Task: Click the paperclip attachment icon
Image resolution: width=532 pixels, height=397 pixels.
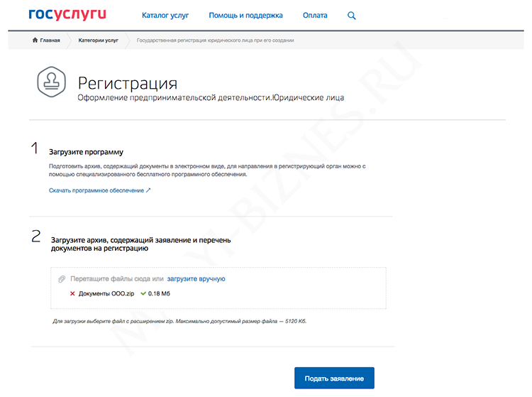Action: (x=62, y=279)
